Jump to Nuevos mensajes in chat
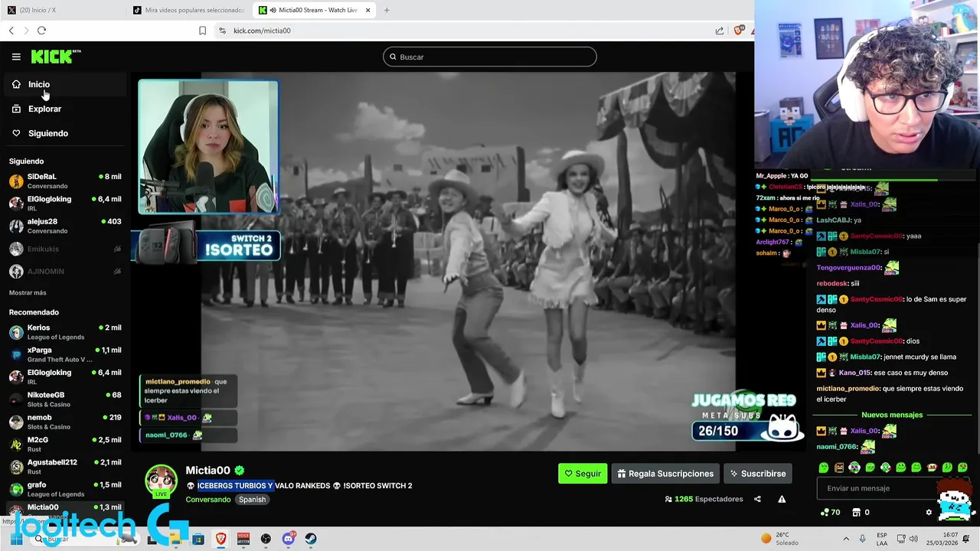 892,415
